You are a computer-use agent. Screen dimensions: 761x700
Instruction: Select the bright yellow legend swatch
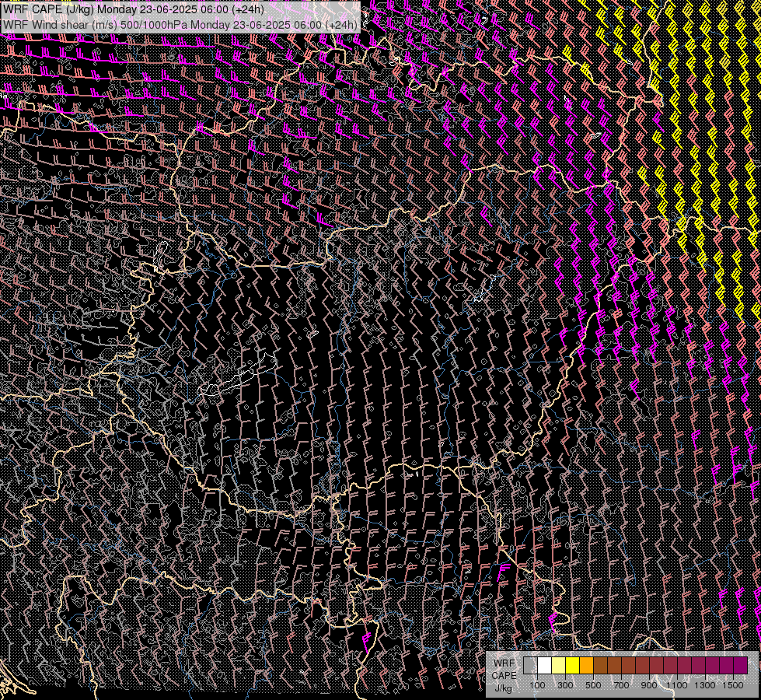[x=573, y=665]
